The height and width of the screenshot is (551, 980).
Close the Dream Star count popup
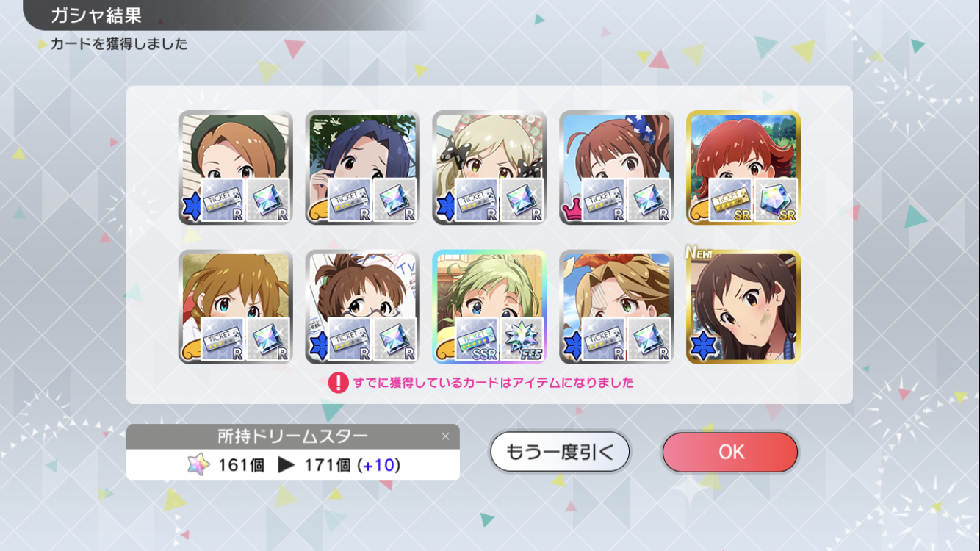coord(445,436)
